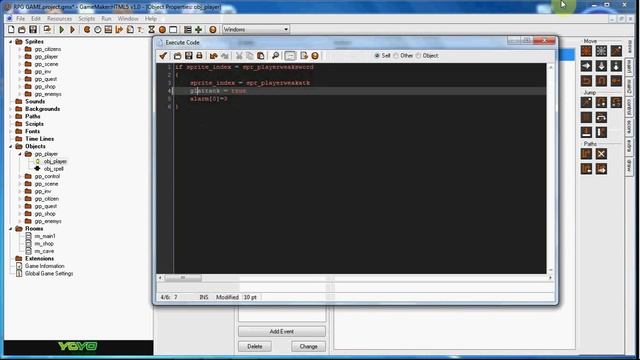Create a new path resource from main toolbar
The image size is (640, 360).
(119, 29)
